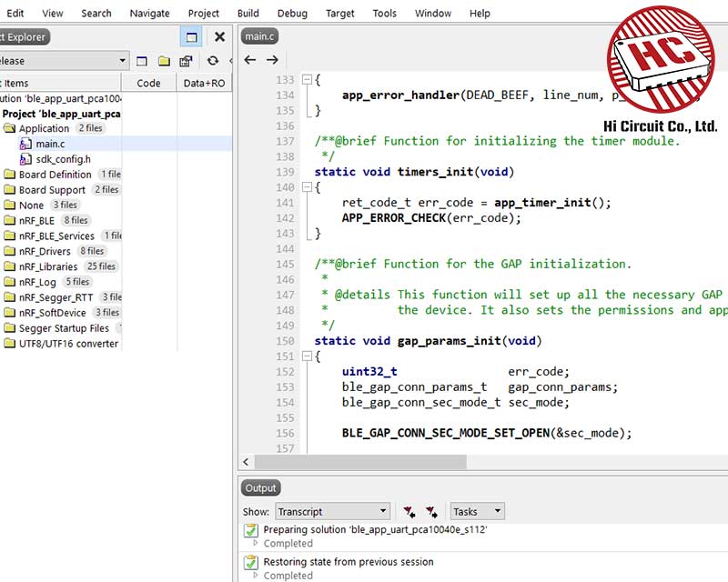Click the navigate forward arrow
This screenshot has height=582, width=728.
pos(272,60)
